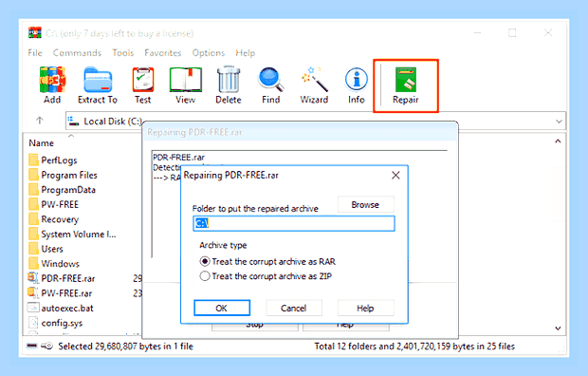Expand the Local Disk (C:) address dropdown
This screenshot has width=588, height=376.
(559, 122)
